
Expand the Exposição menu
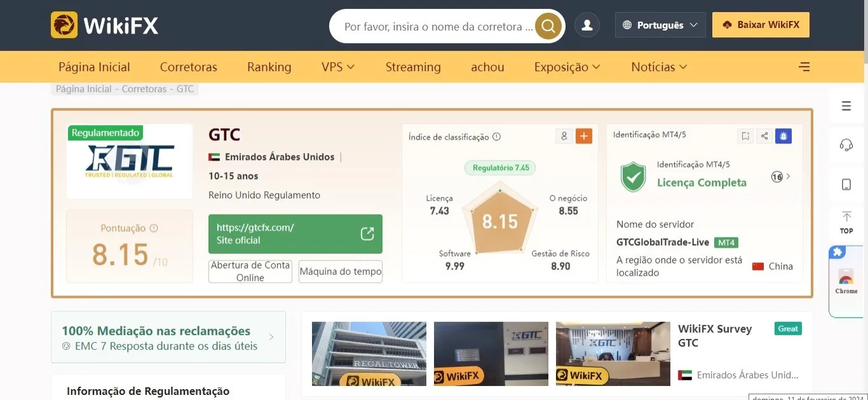click(x=567, y=67)
